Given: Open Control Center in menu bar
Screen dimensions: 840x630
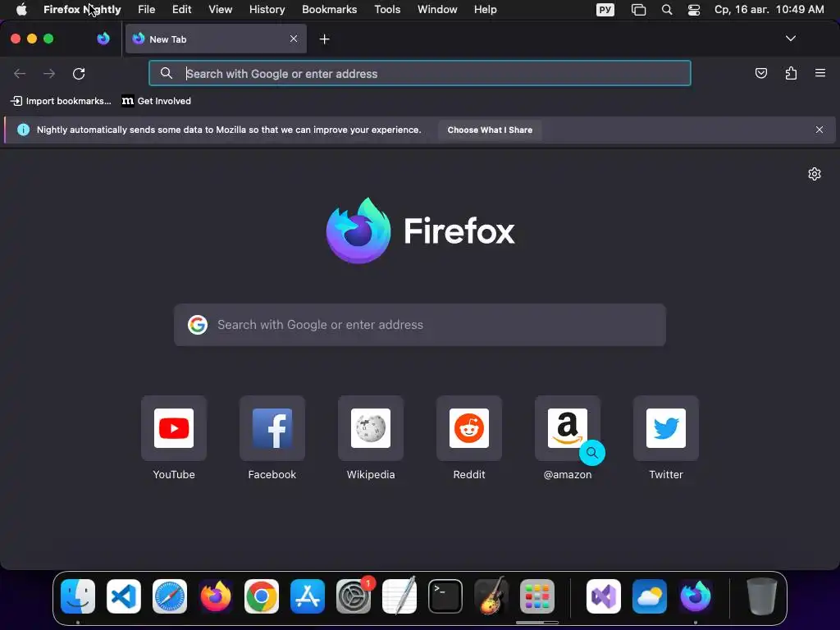Looking at the screenshot, I should pos(694,10).
